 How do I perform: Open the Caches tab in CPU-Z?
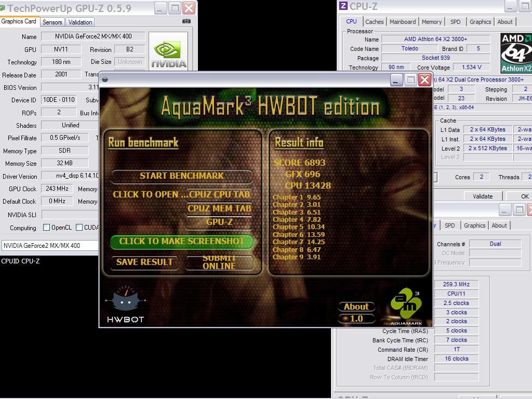coord(374,22)
